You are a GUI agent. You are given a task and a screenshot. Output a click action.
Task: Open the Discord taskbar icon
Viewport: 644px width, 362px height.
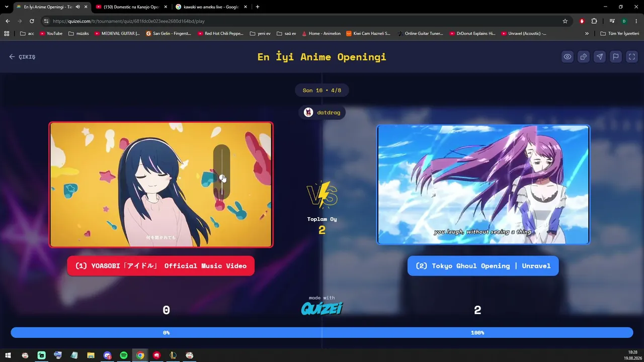click(x=107, y=355)
